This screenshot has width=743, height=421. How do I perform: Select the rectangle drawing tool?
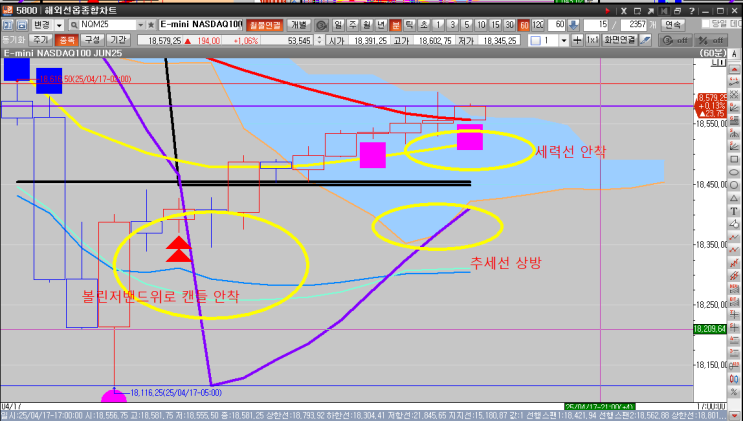(734, 159)
